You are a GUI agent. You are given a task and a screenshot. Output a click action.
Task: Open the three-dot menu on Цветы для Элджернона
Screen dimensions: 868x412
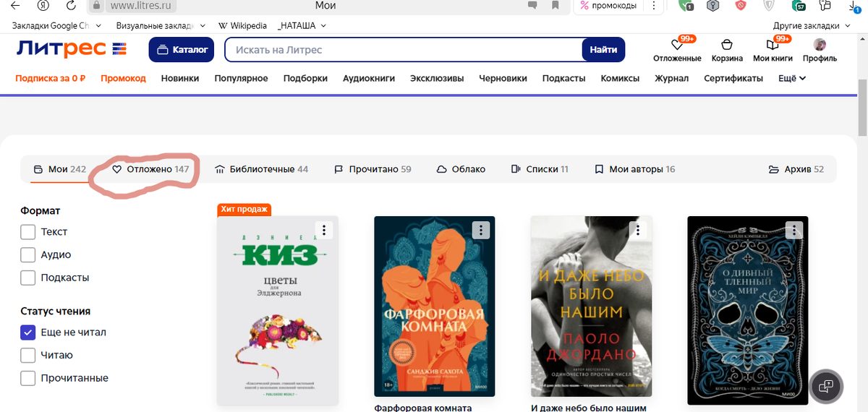pyautogui.click(x=325, y=230)
